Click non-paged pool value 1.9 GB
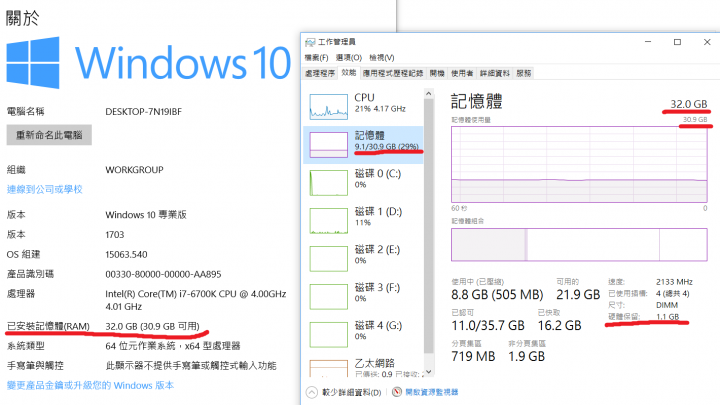 click(527, 356)
